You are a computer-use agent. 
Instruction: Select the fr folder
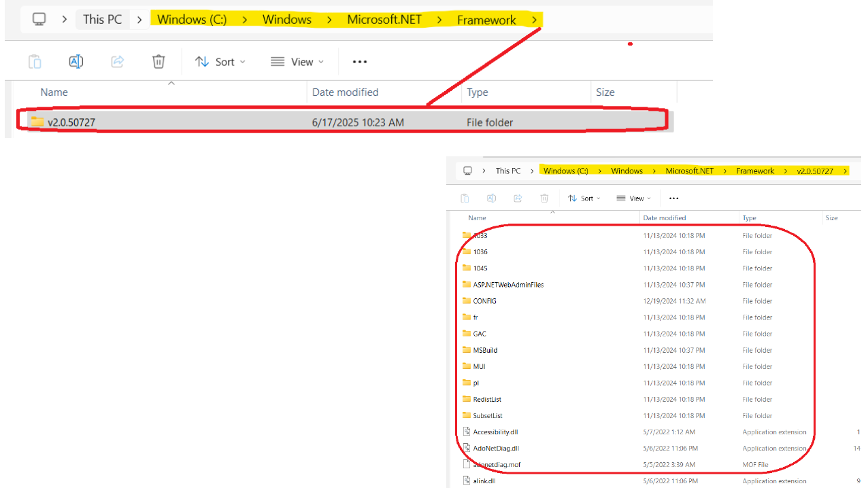[475, 317]
